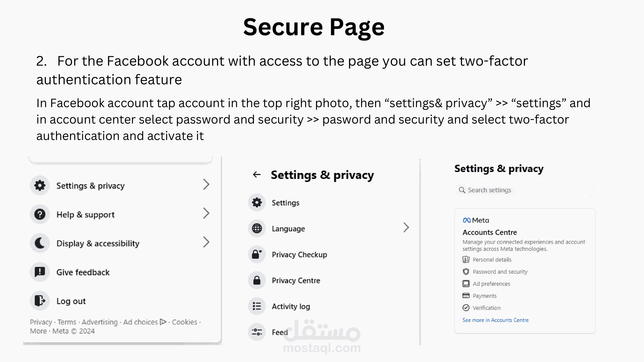Expand the Settings & privacy chevron
The height and width of the screenshot is (362, 644).
click(x=206, y=185)
